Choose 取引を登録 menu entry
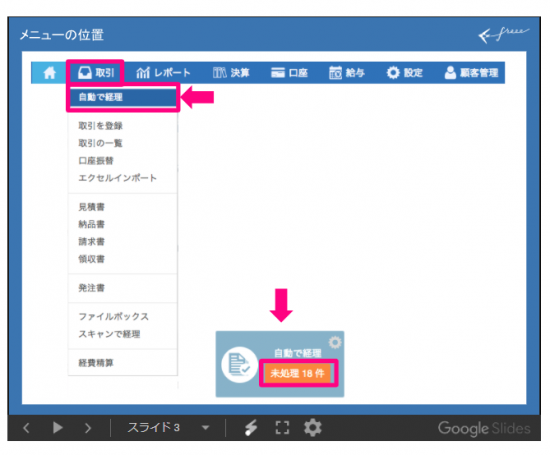The height and width of the screenshot is (455, 550). point(100,126)
